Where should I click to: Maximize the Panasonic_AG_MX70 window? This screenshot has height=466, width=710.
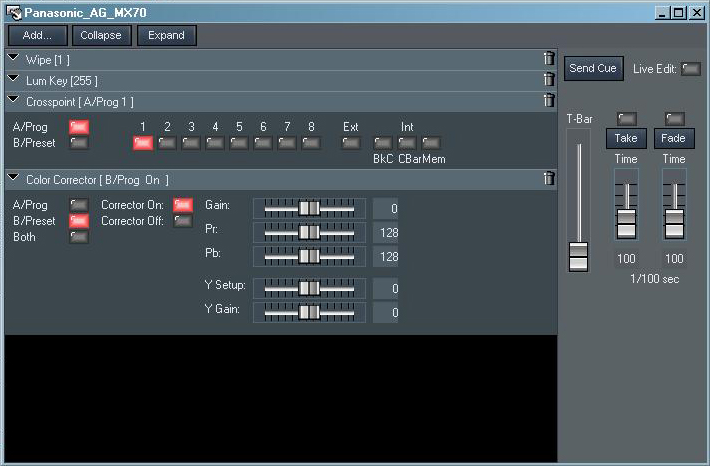click(x=679, y=13)
